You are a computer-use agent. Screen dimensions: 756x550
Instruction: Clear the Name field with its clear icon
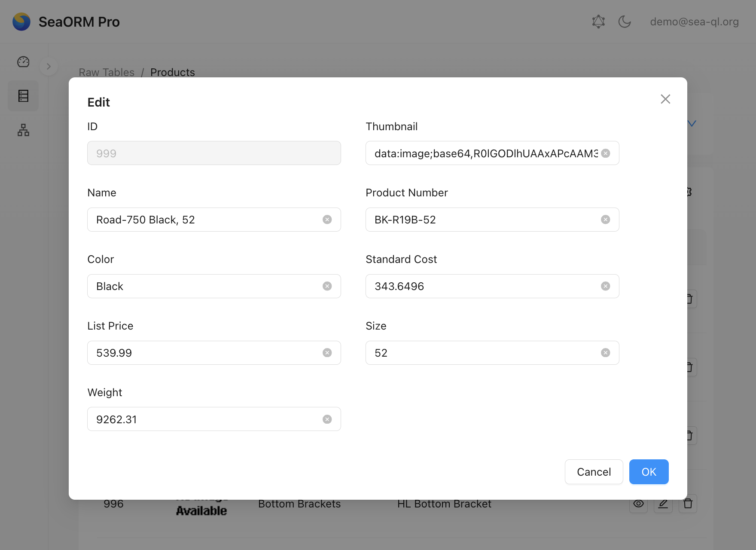327,220
